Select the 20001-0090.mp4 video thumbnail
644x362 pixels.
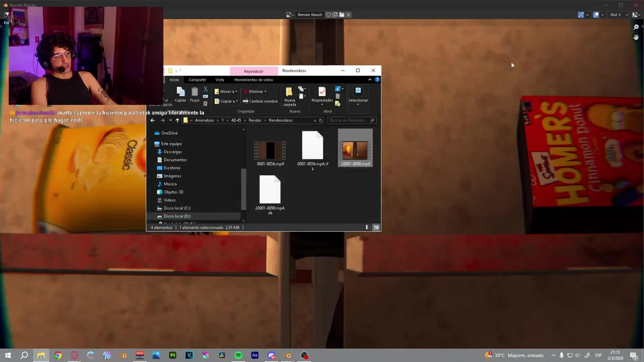coord(355,150)
